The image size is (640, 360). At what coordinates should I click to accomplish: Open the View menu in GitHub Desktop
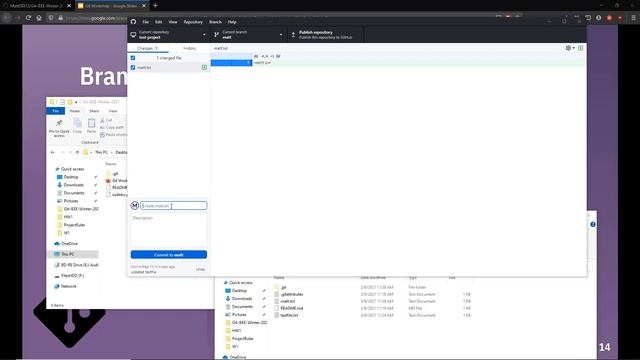point(173,22)
